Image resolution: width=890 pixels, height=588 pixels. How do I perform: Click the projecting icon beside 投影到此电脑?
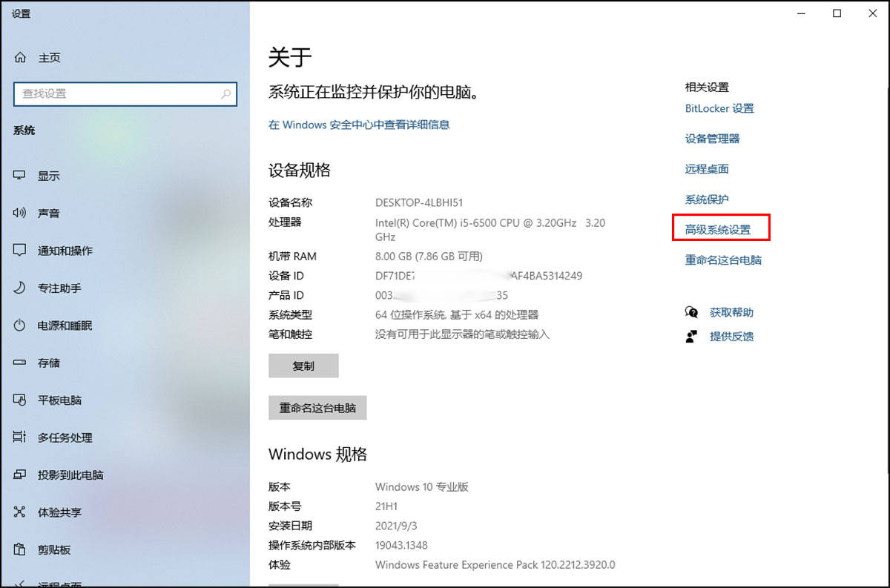[20, 475]
